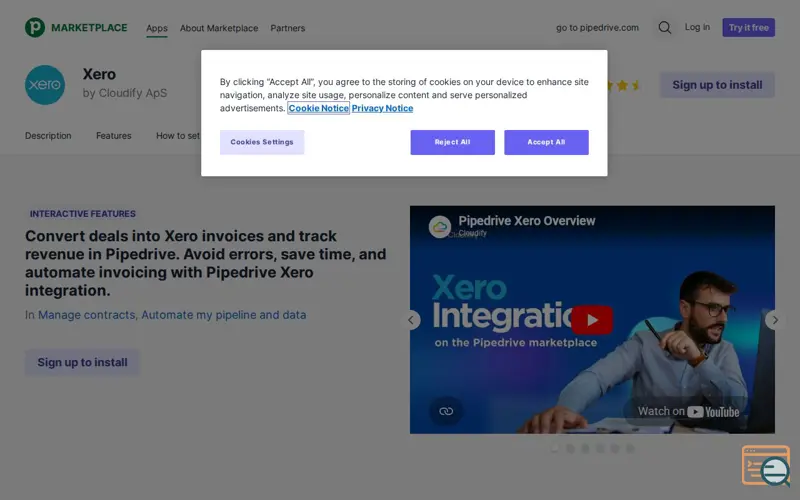Click Log in
800x500 pixels.
[697, 27]
